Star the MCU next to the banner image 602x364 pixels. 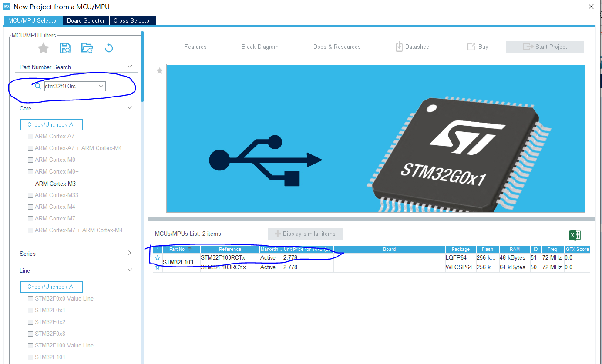click(x=160, y=70)
